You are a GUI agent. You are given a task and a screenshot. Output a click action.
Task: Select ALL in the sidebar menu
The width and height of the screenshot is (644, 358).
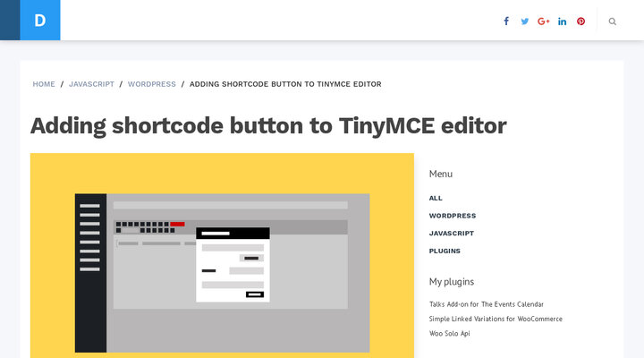436,198
